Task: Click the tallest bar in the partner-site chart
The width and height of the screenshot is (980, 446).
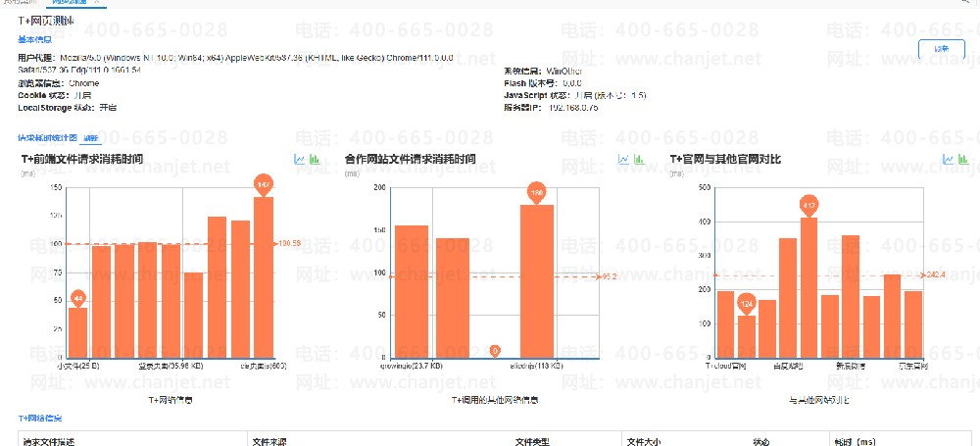Action: [537, 281]
